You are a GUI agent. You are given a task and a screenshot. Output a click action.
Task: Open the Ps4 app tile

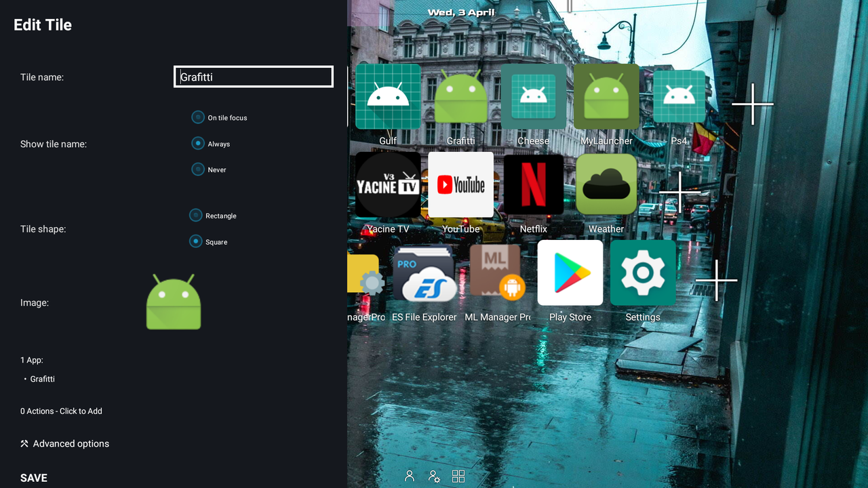point(679,96)
